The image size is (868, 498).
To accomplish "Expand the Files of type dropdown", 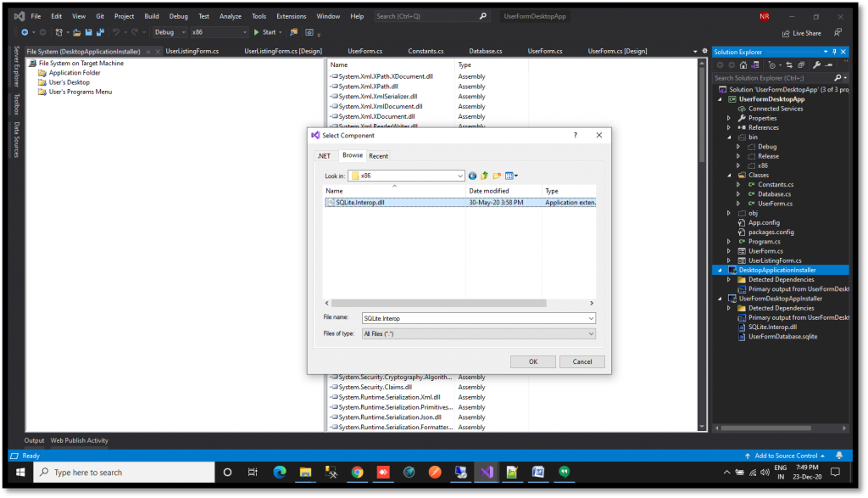I will pos(590,333).
